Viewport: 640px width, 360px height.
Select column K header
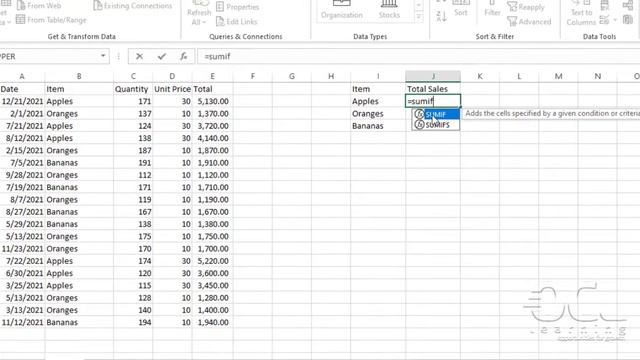tap(480, 76)
